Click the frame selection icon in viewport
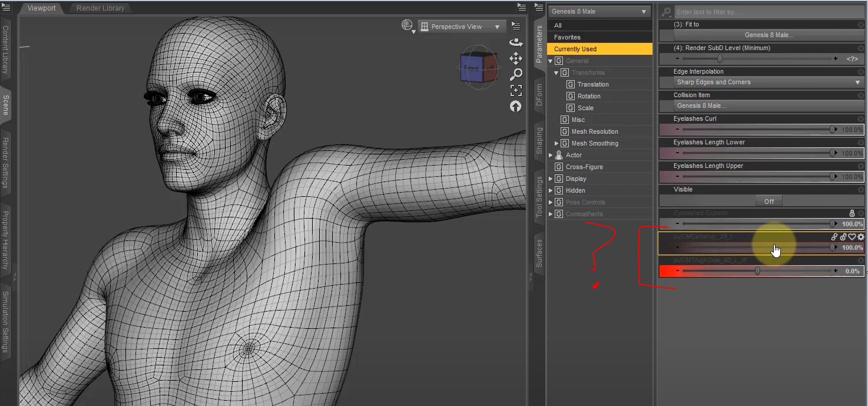This screenshot has width=868, height=406. [516, 90]
